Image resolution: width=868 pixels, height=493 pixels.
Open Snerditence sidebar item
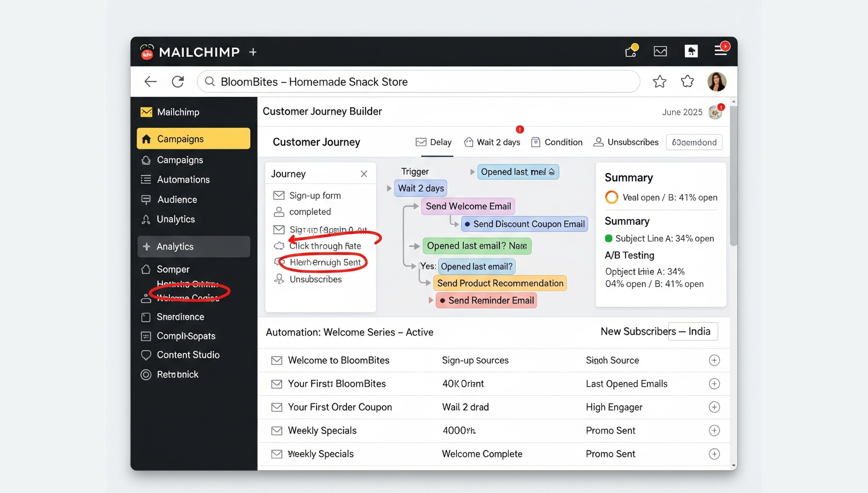[180, 317]
